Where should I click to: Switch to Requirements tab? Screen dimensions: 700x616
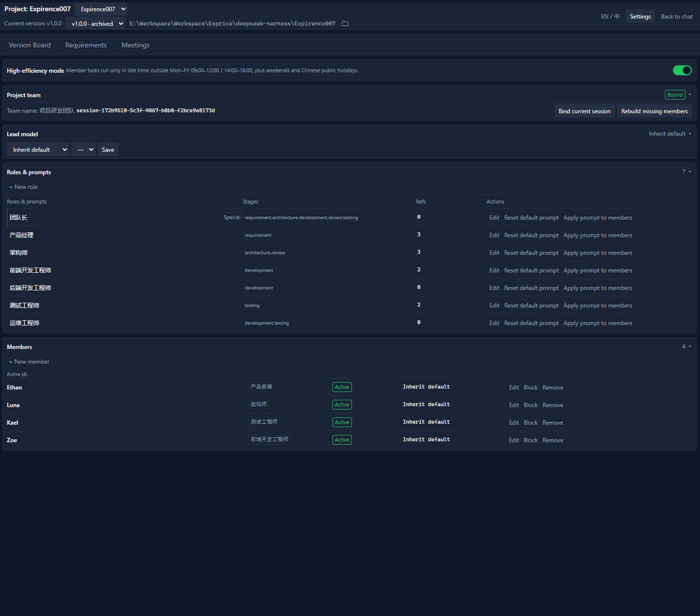click(x=86, y=45)
